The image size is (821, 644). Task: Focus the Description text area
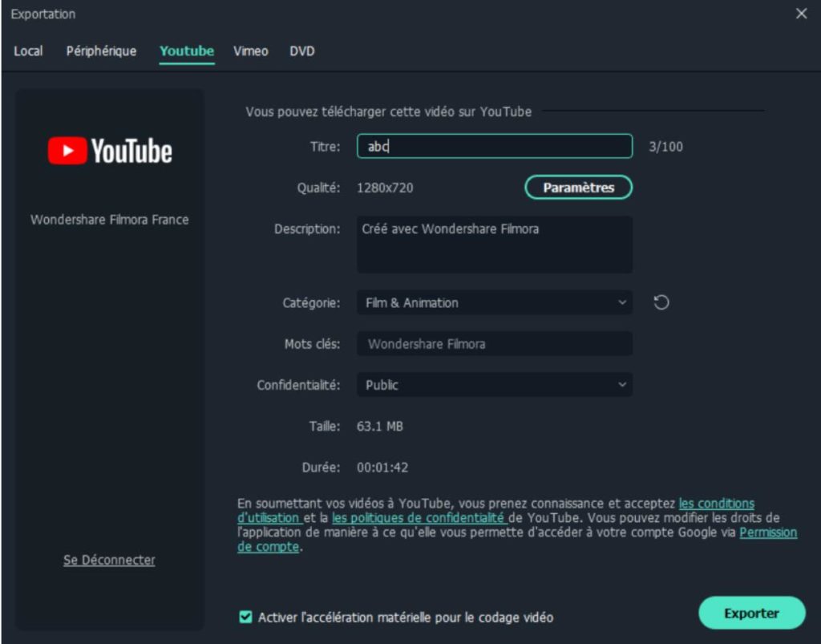(x=494, y=245)
